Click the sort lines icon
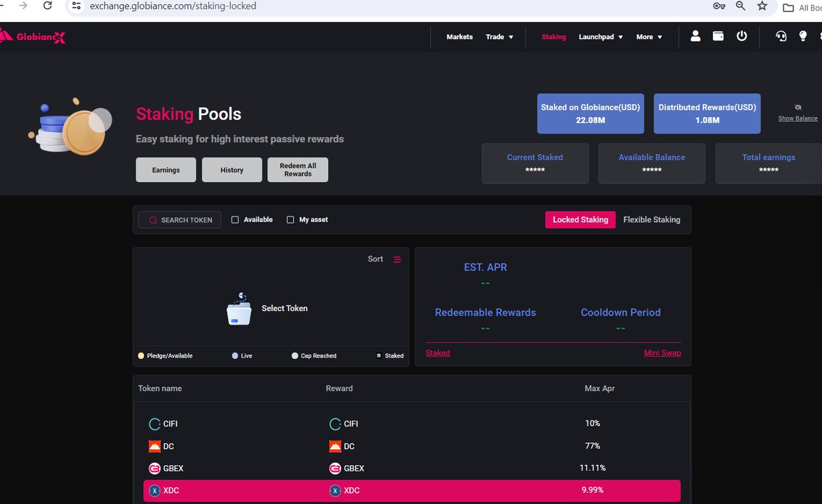The image size is (822, 504). pyautogui.click(x=397, y=259)
